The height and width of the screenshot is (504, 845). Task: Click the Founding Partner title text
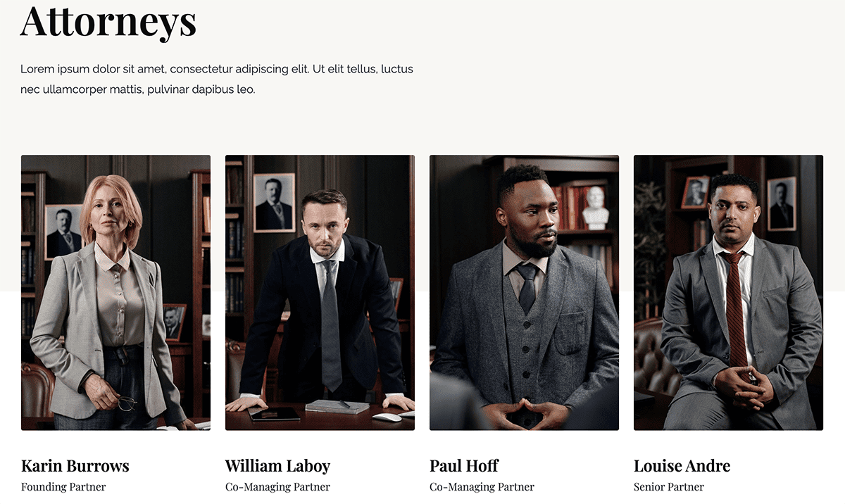tap(63, 487)
